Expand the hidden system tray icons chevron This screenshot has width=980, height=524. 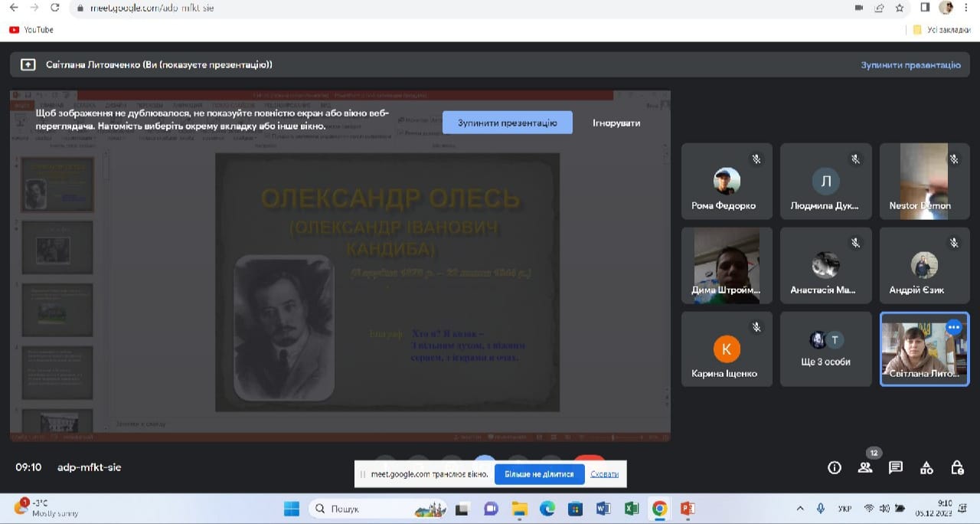800,509
